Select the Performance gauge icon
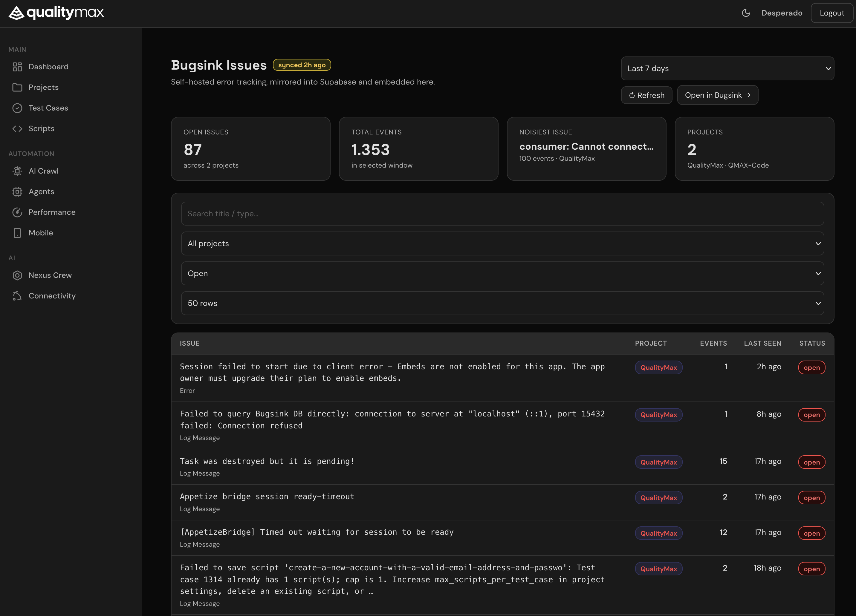This screenshot has height=616, width=856. [x=17, y=212]
